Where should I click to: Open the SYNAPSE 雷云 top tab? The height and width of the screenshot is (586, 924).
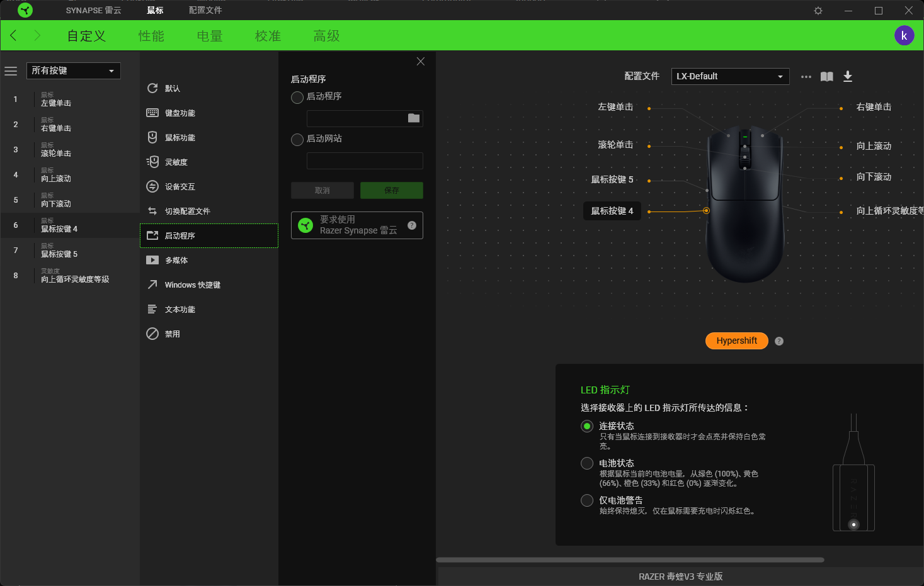tap(93, 10)
